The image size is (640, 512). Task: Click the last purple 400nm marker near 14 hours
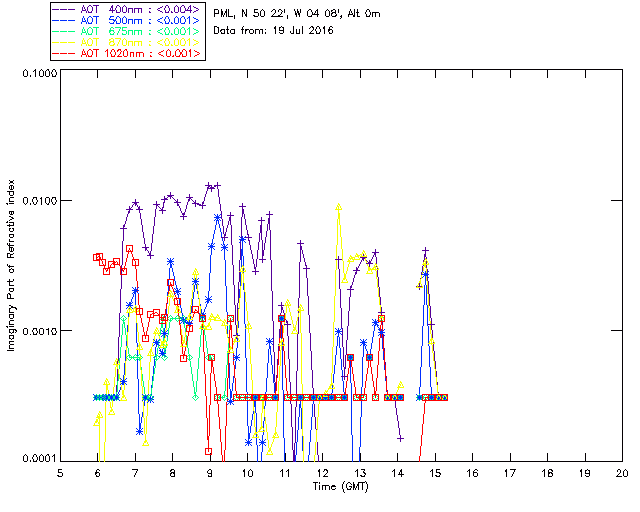click(x=400, y=439)
